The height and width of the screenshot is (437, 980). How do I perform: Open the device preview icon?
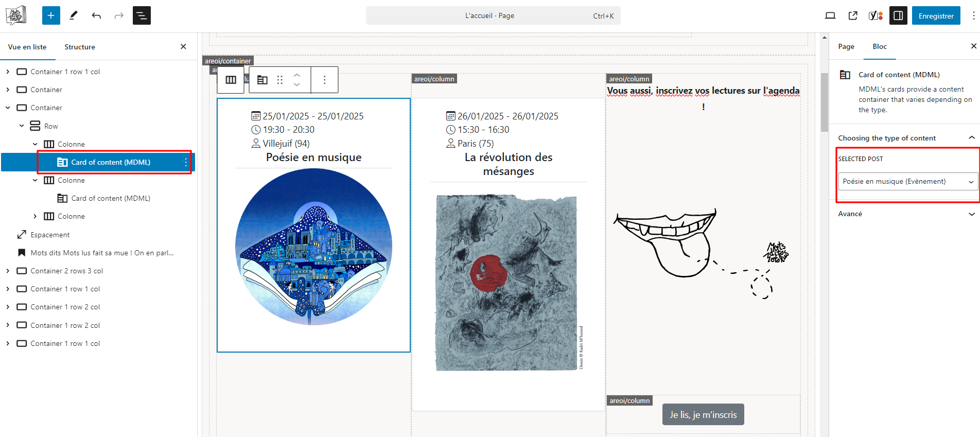tap(830, 15)
